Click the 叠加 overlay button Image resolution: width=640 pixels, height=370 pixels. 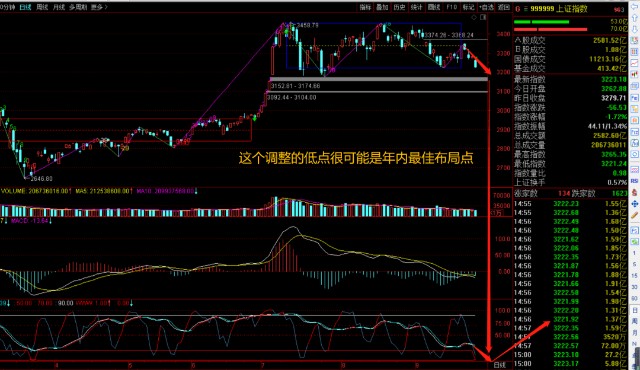(x=382, y=7)
